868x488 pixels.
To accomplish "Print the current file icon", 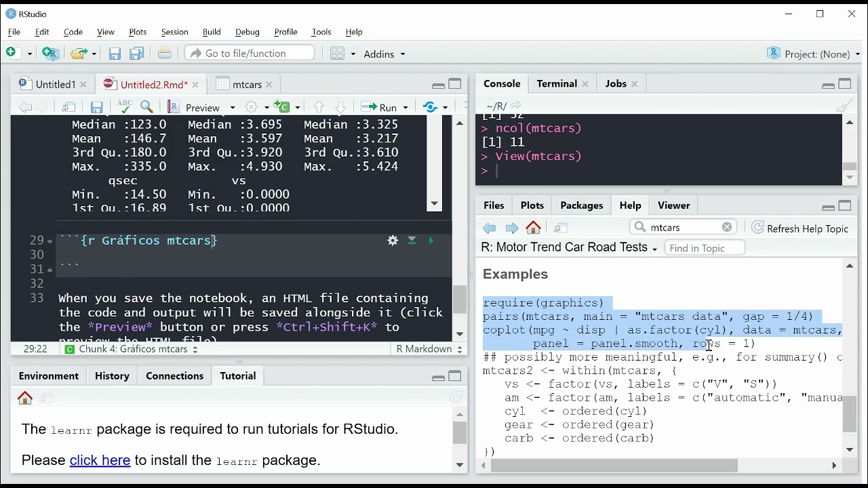I will (164, 54).
